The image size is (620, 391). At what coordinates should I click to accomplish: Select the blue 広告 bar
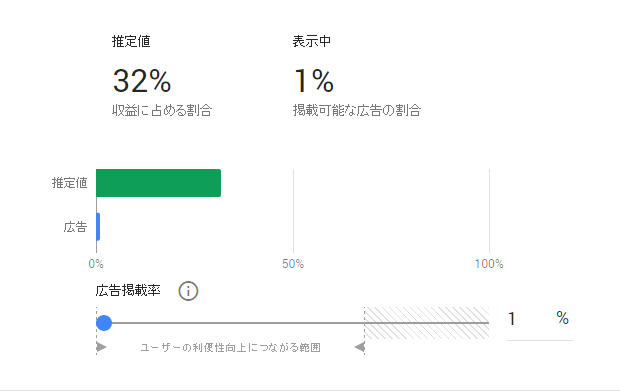tap(98, 227)
